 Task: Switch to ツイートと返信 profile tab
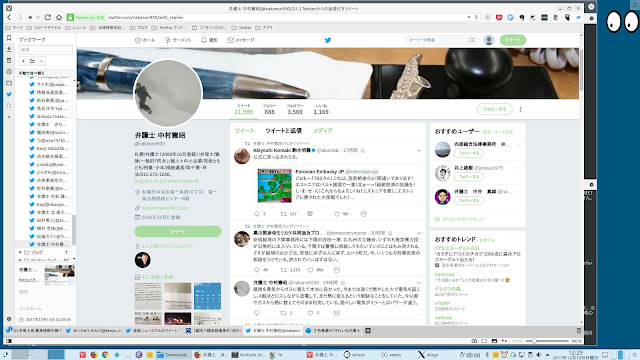tap(283, 131)
